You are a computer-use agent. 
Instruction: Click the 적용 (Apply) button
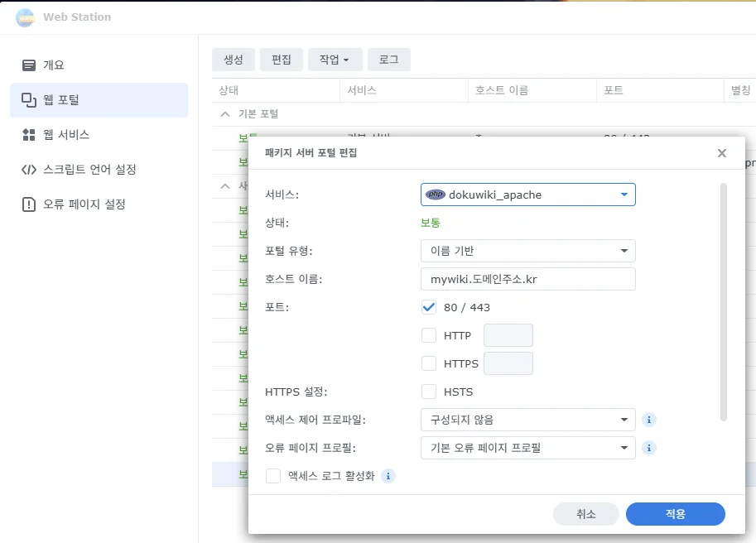click(675, 514)
